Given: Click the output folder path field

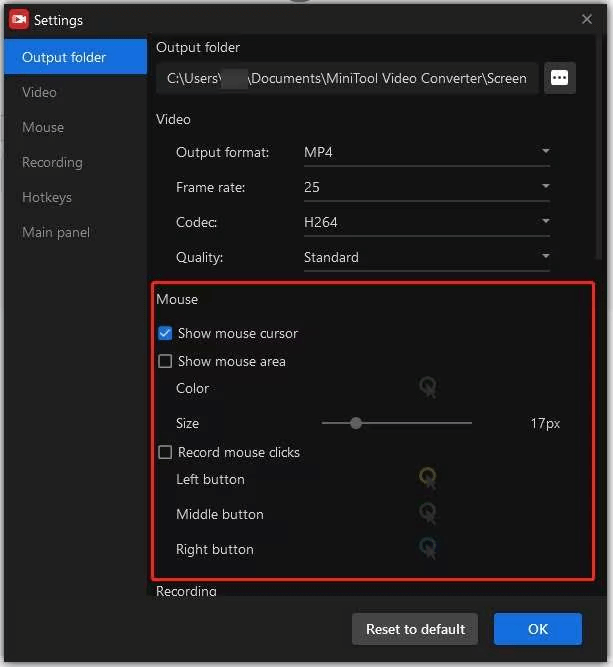Looking at the screenshot, I should 347,78.
